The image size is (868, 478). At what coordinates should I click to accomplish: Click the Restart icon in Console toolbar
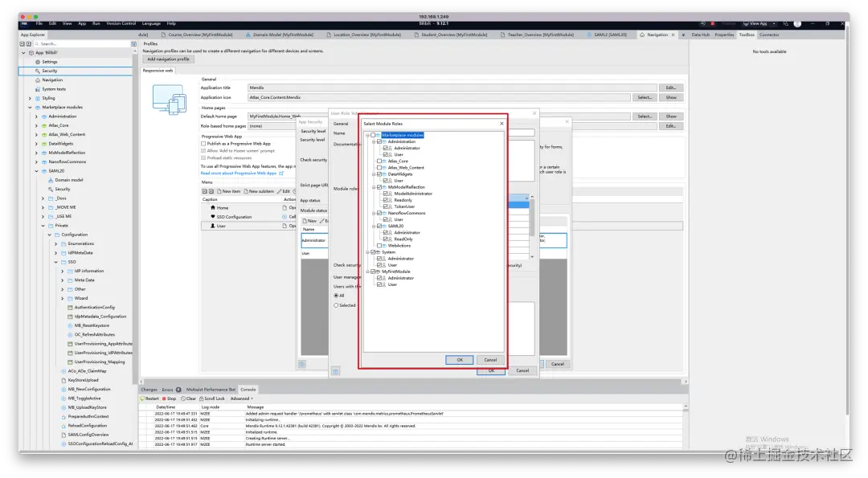[142, 398]
